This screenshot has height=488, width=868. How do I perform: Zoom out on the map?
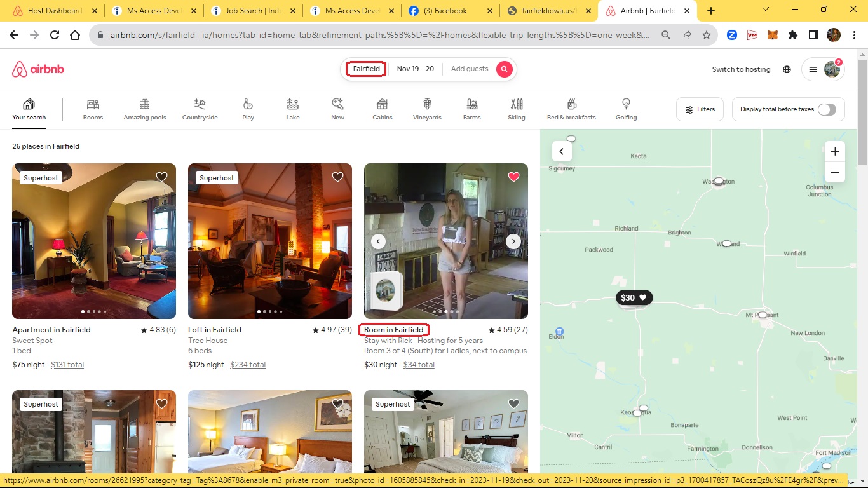(x=835, y=172)
